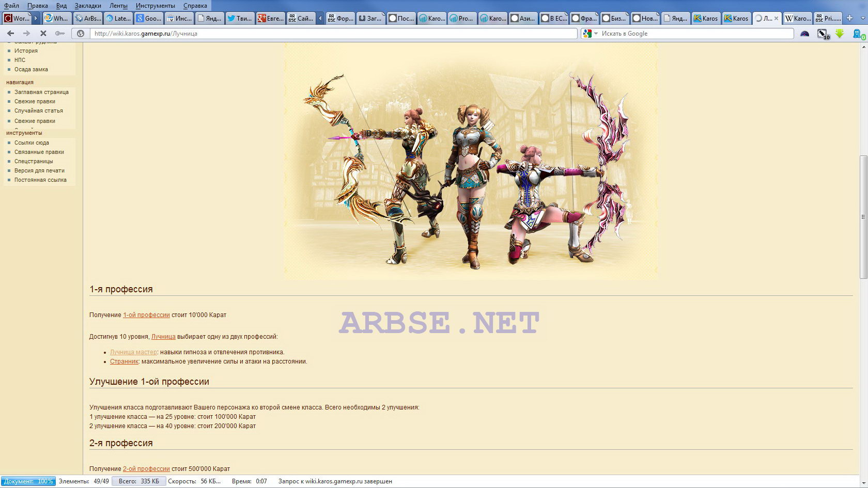This screenshot has height=488, width=868.
Task: Close the active Л... tab
Action: pyautogui.click(x=776, y=18)
